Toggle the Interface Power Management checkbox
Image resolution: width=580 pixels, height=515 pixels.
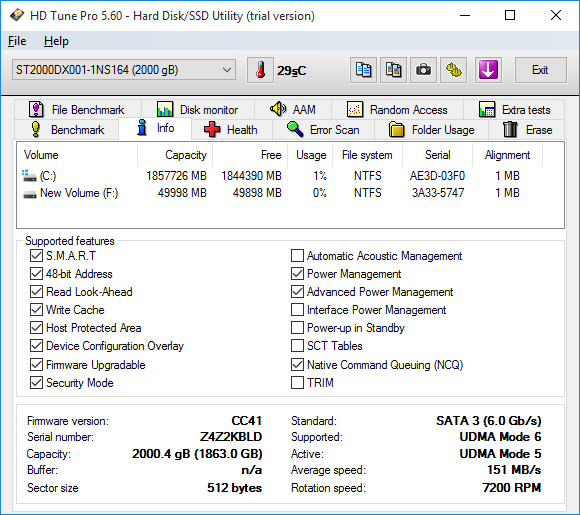297,309
